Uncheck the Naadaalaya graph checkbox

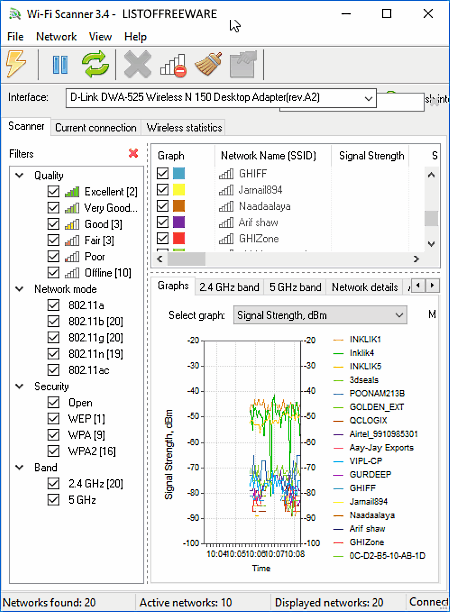[163, 206]
